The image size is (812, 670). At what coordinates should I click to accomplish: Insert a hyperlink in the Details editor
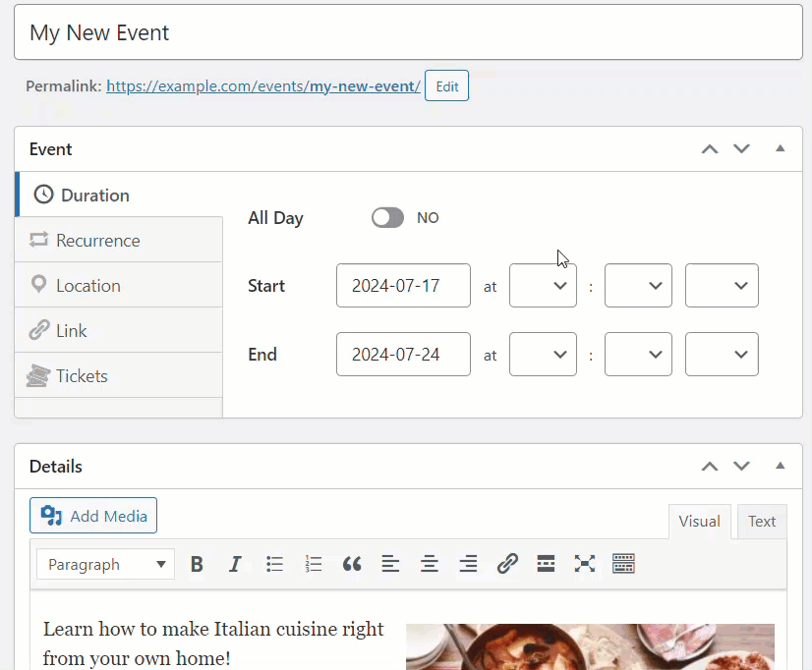tap(507, 564)
